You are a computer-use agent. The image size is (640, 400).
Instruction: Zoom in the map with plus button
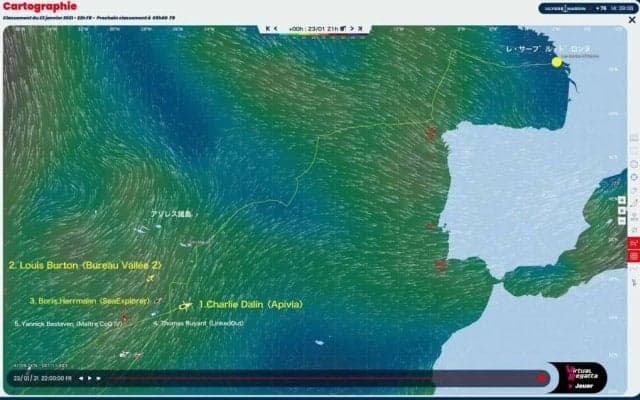click(622, 200)
